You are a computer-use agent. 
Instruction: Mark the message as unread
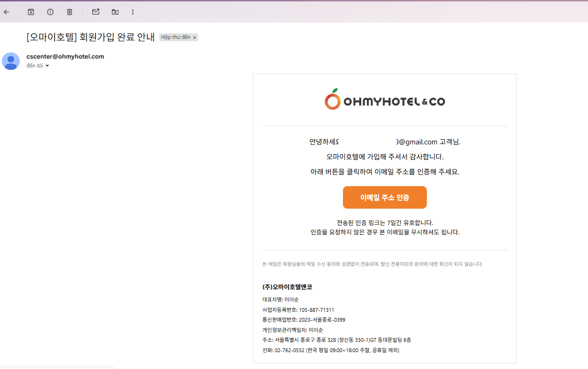(x=96, y=12)
